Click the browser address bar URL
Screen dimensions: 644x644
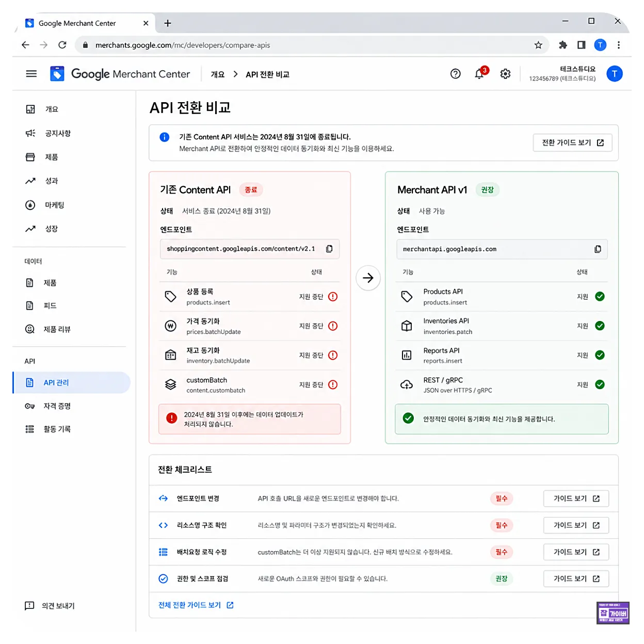183,45
